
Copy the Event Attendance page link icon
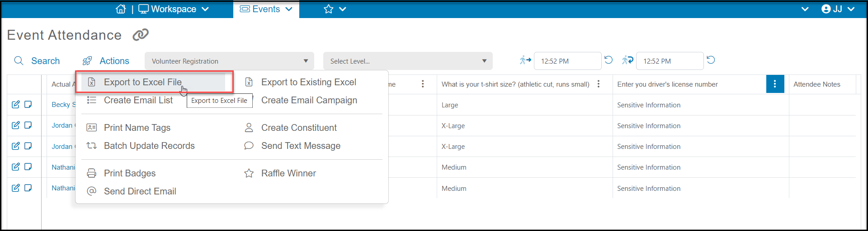click(x=141, y=35)
